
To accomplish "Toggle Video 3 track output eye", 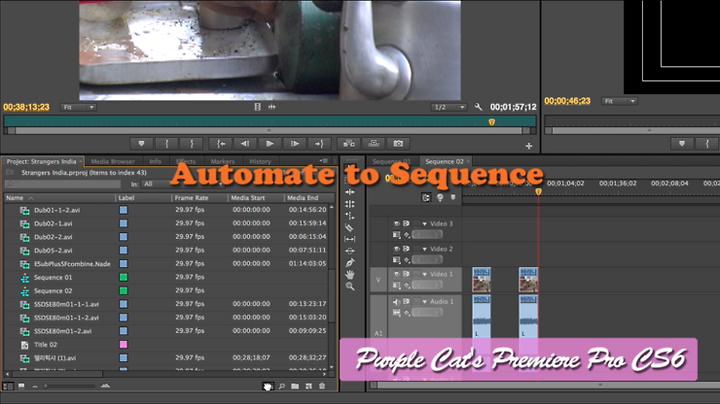I will tap(396, 224).
